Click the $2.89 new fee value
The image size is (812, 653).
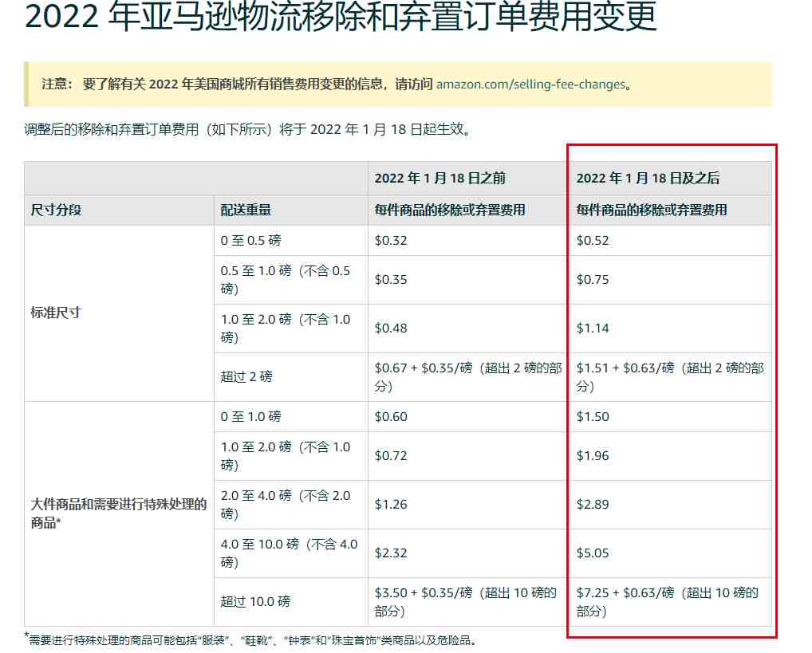(593, 505)
